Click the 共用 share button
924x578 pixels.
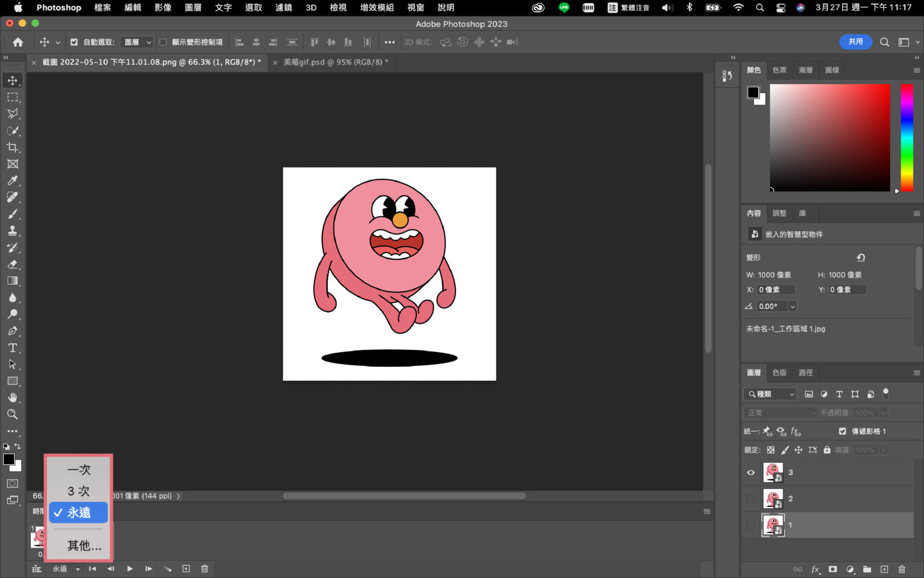[x=855, y=42]
